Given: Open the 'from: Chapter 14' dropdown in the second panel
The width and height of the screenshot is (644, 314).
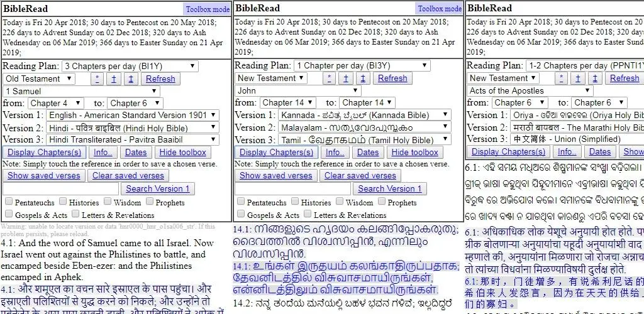Looking at the screenshot, I should pyautogui.click(x=287, y=102).
